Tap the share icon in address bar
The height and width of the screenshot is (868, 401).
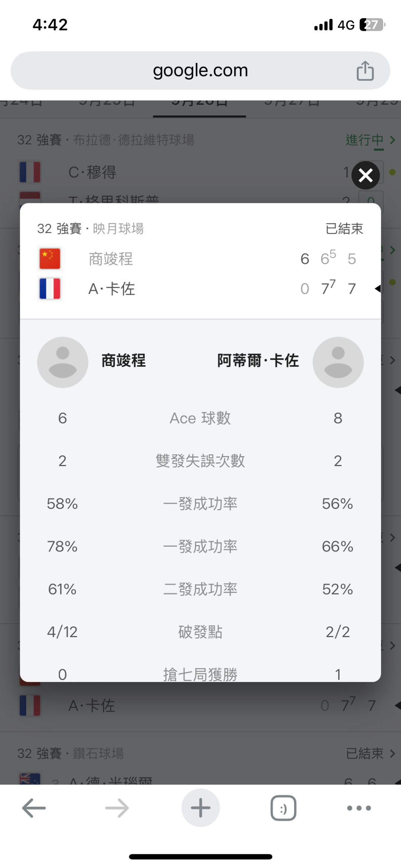(365, 71)
